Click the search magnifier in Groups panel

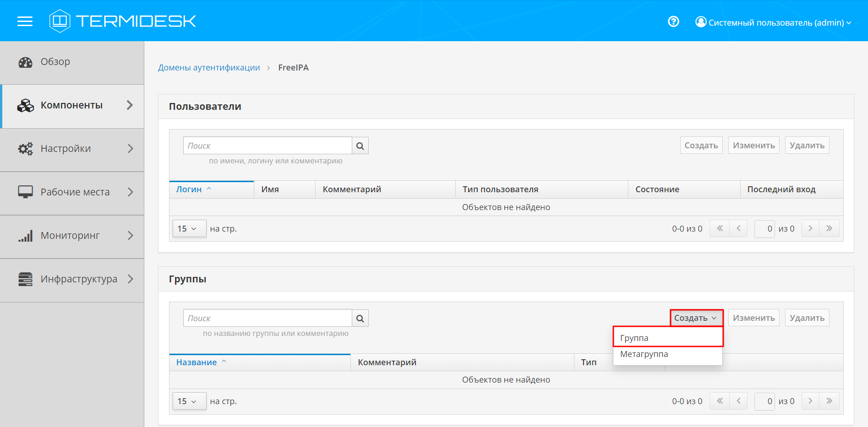click(360, 319)
